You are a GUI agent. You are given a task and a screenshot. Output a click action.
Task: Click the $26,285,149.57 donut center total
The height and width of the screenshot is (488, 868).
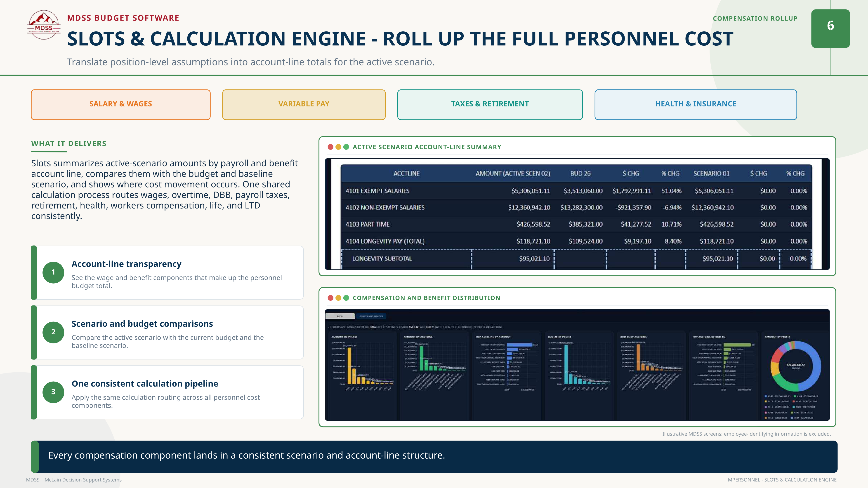coord(796,365)
